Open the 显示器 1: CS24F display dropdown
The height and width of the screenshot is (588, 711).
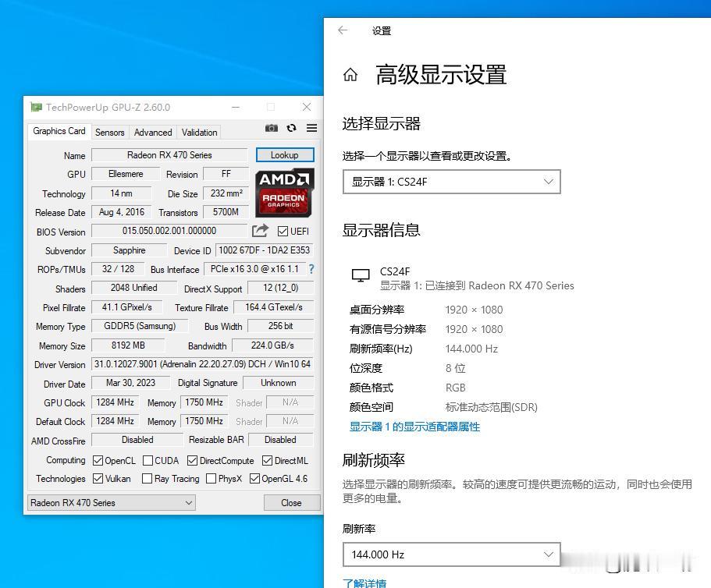[452, 182]
